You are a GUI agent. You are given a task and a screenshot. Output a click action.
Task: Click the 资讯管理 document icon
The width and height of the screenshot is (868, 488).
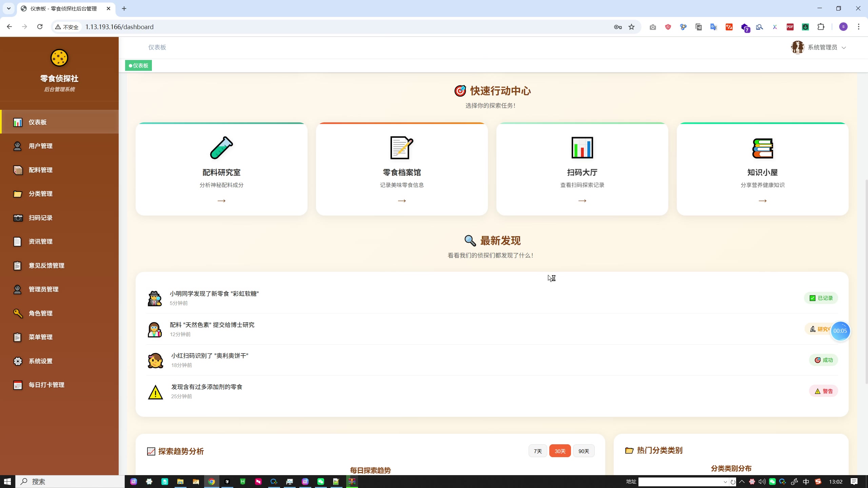18,241
